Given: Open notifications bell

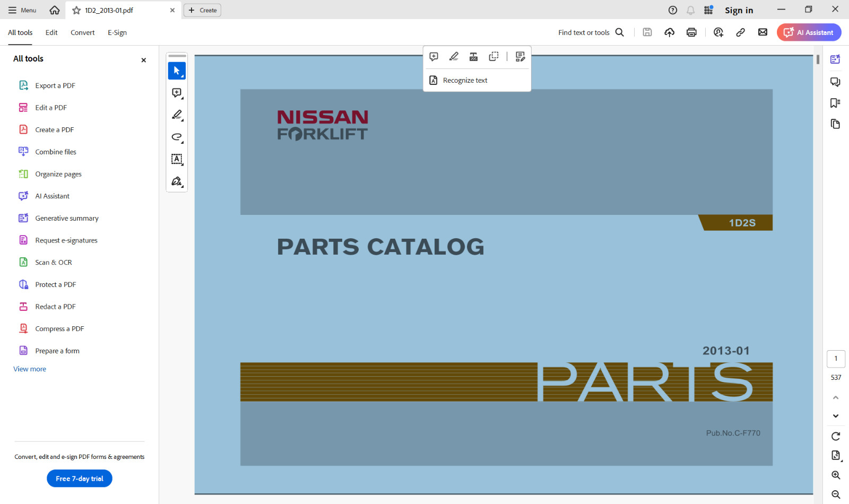Looking at the screenshot, I should [690, 10].
